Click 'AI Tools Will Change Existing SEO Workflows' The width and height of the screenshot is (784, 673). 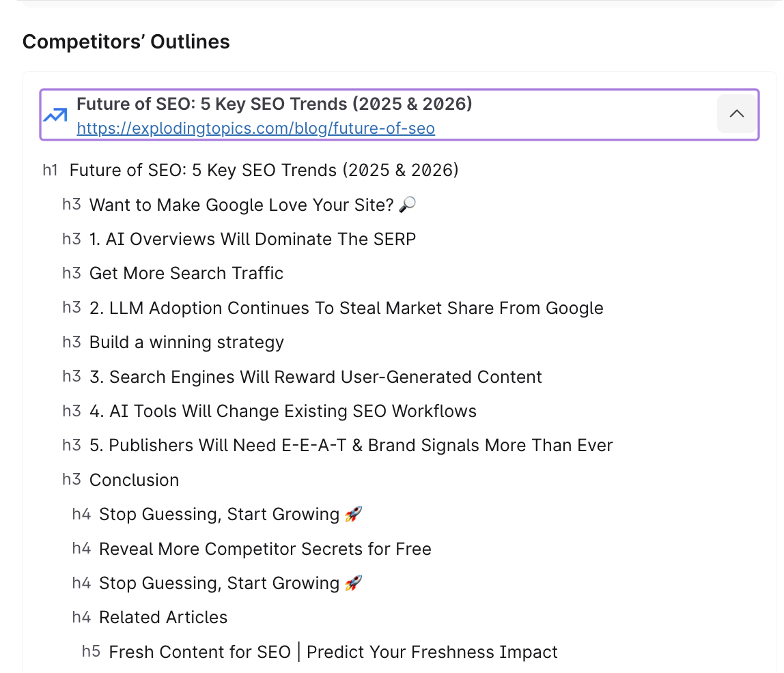[283, 411]
